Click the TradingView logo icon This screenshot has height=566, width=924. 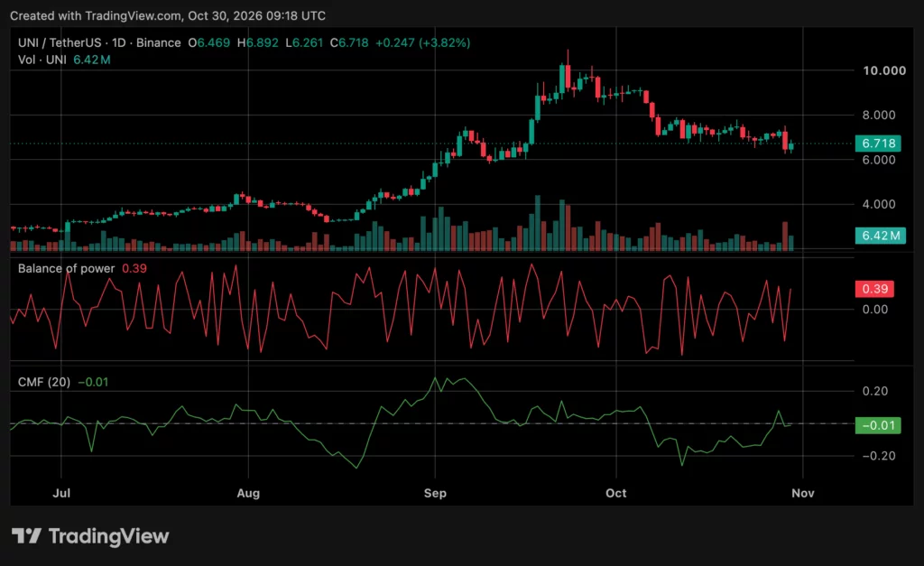point(26,536)
